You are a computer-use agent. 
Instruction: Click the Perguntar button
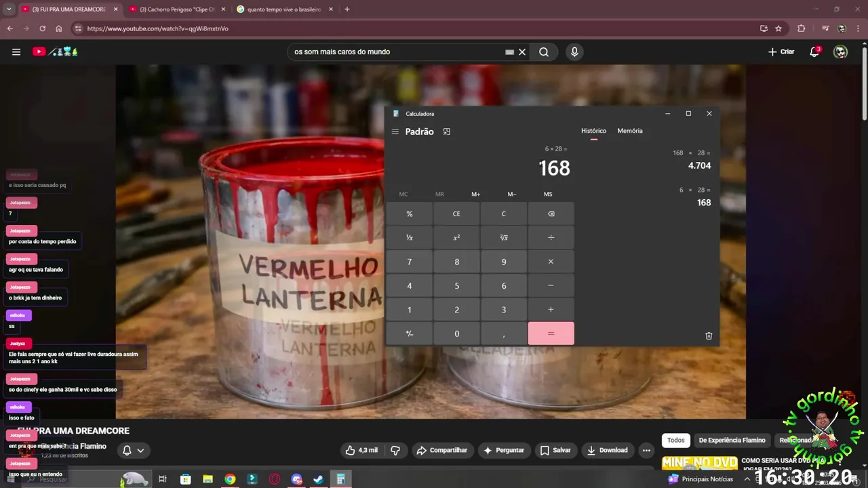pyautogui.click(x=503, y=450)
